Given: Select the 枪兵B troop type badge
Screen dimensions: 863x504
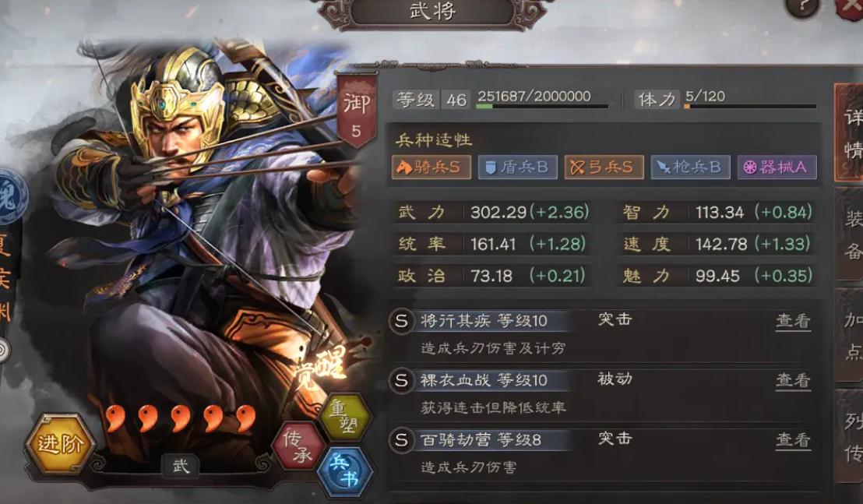Looking at the screenshot, I should click(x=690, y=167).
